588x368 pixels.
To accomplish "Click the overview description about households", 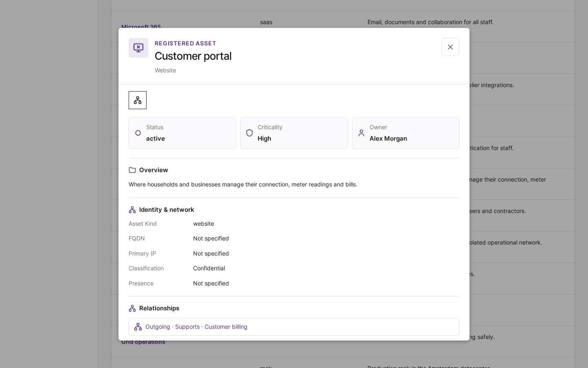I will 243,184.
